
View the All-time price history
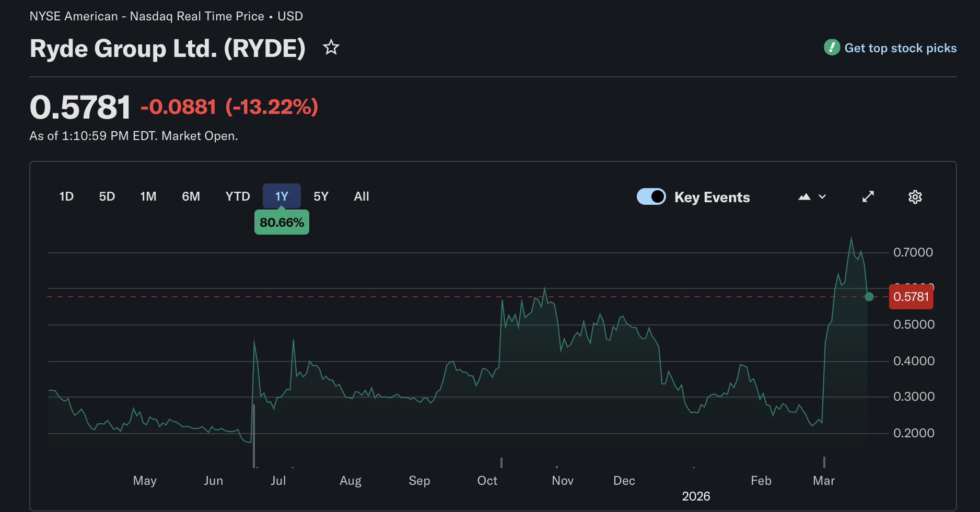[361, 196]
